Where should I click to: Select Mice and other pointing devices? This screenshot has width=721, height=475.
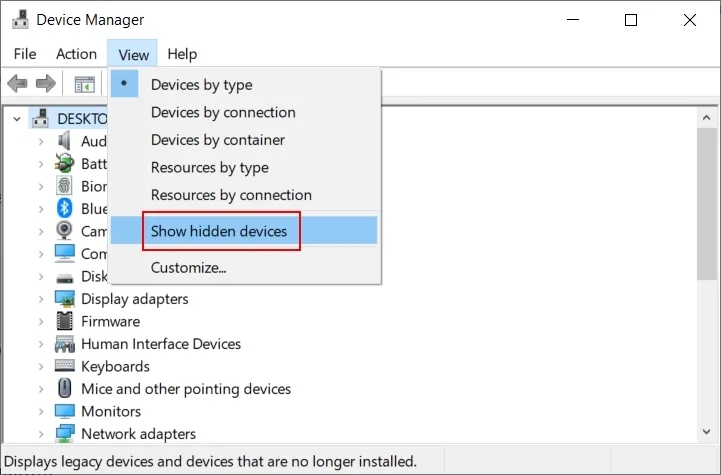tap(186, 389)
